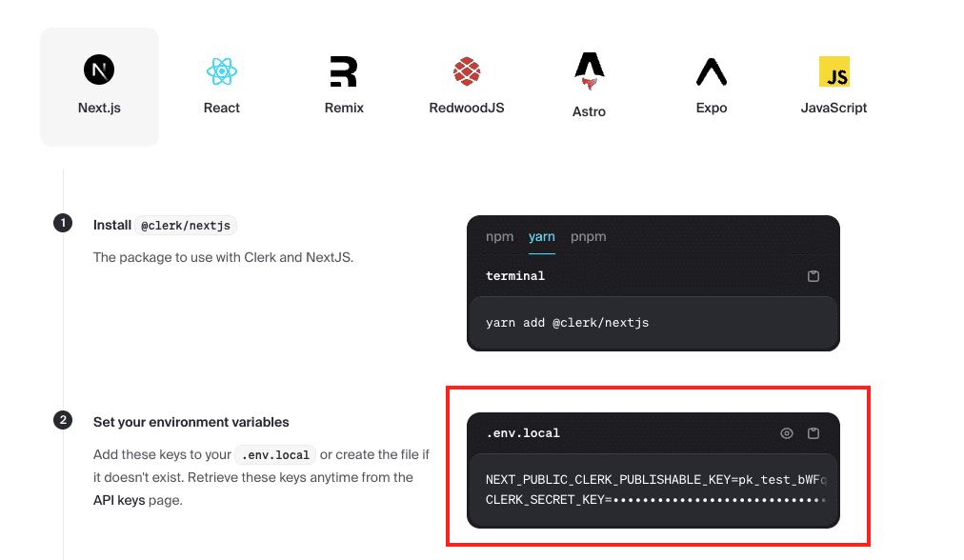The width and height of the screenshot is (964, 560).
Task: Click the @clerk/nextjs inline code label
Action: click(187, 226)
